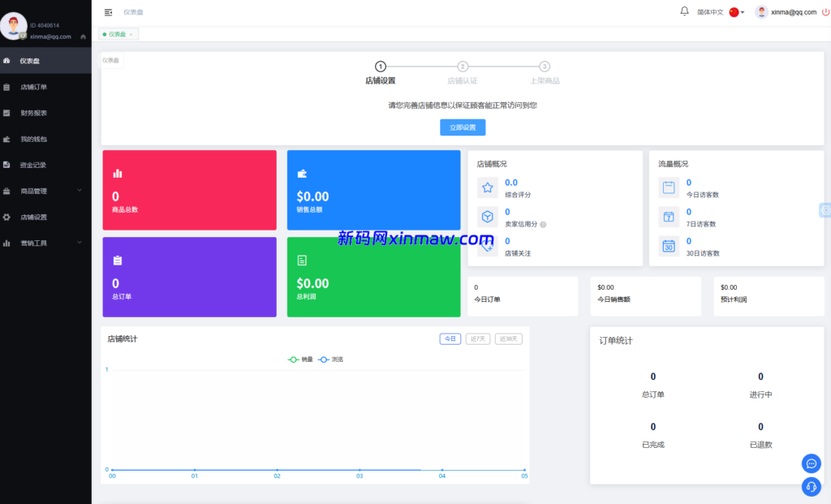The image size is (831, 504).
Task: Click the calendar icon for 今日访客数
Action: (x=669, y=187)
